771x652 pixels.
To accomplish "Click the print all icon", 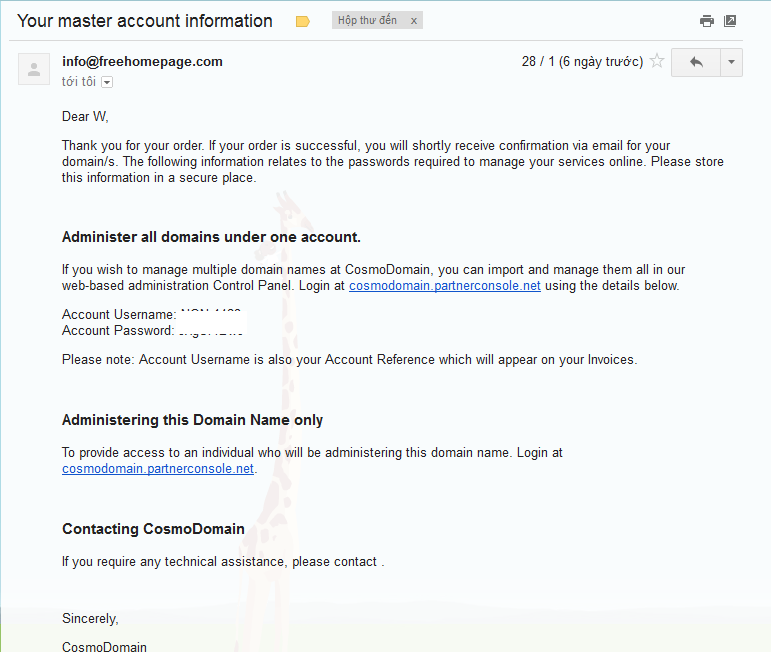I will (x=707, y=21).
